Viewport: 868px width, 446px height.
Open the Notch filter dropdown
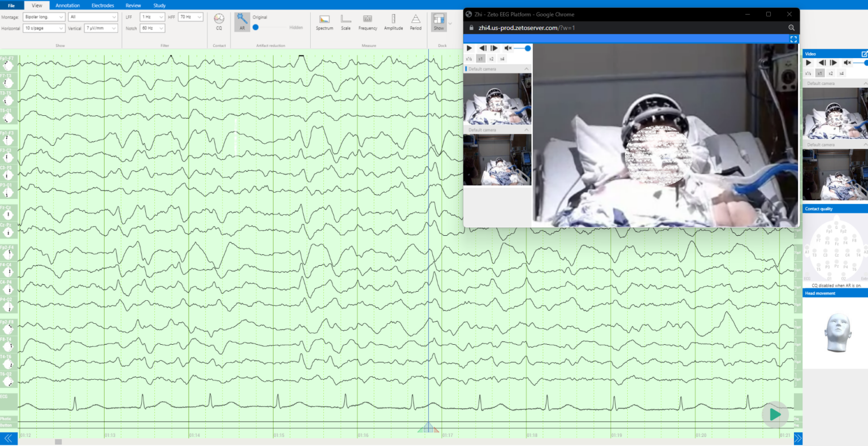point(151,28)
